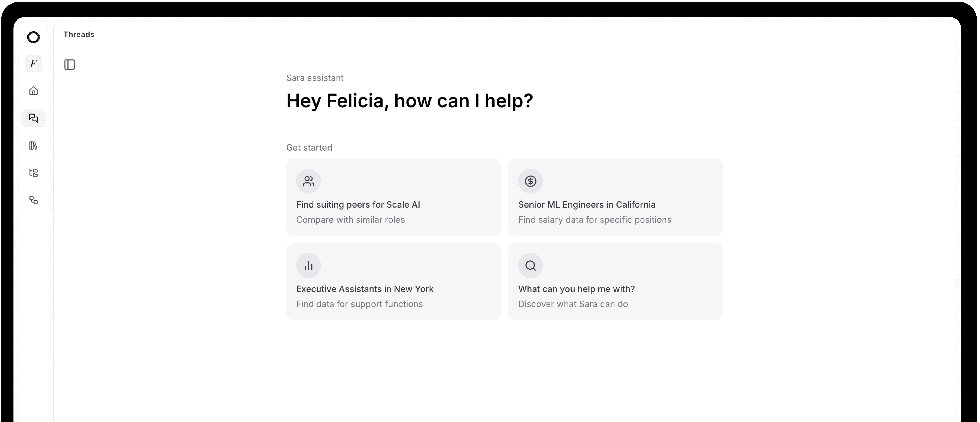Screen dimensions: 980x422
Task: Open the F workspace avatar
Action: 33,64
